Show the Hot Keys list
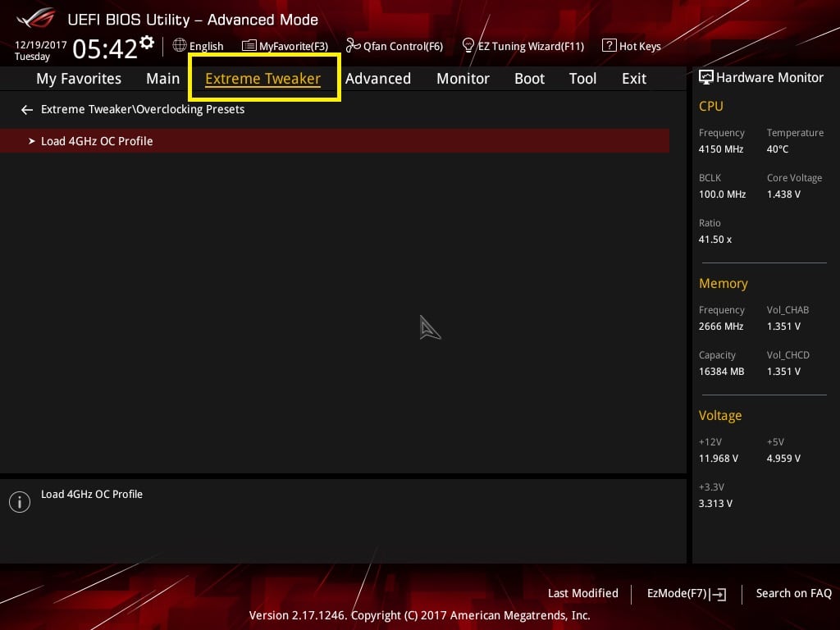The image size is (840, 630). [640, 46]
